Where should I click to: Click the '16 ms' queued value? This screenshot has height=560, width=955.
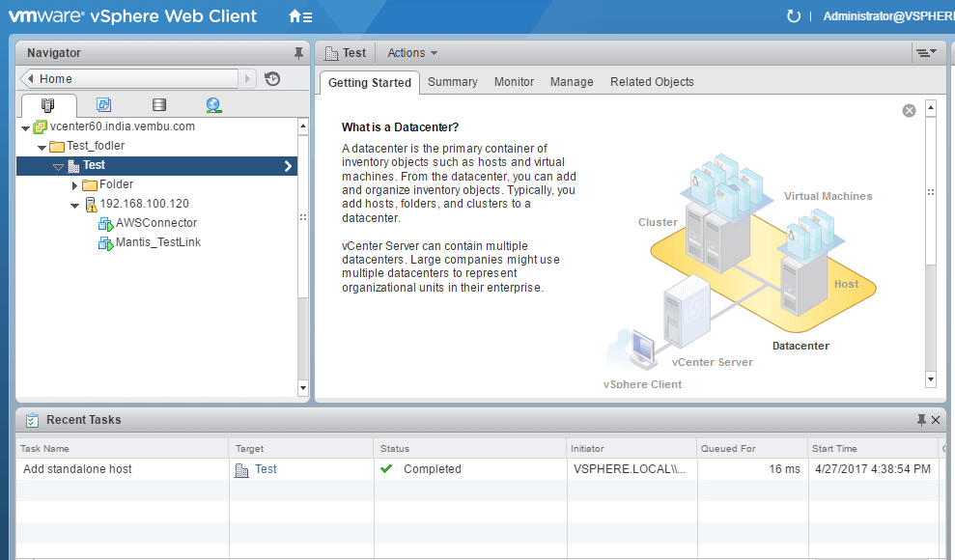(784, 468)
